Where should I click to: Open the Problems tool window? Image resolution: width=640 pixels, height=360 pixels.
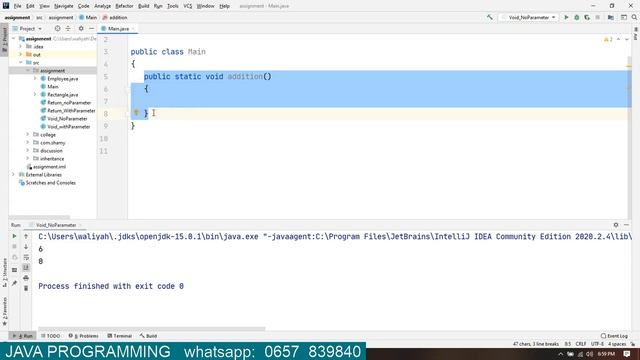pyautogui.click(x=84, y=336)
